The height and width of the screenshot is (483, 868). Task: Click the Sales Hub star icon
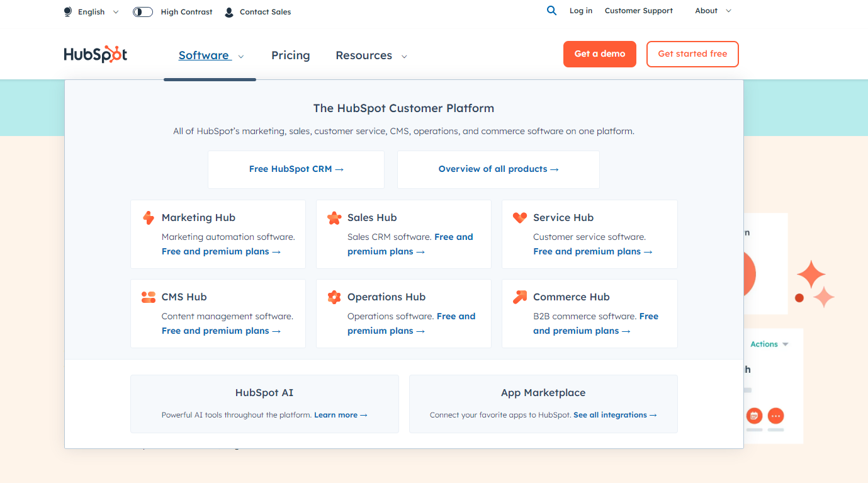click(x=334, y=218)
